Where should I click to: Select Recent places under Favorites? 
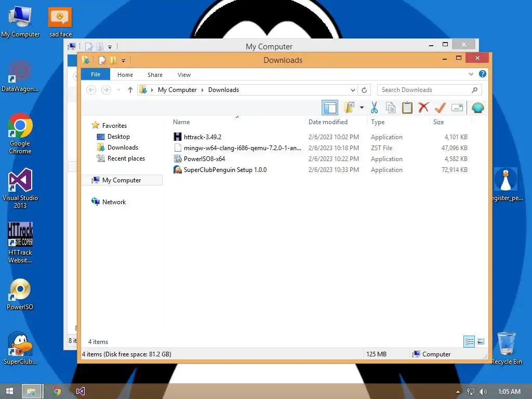tap(126, 158)
